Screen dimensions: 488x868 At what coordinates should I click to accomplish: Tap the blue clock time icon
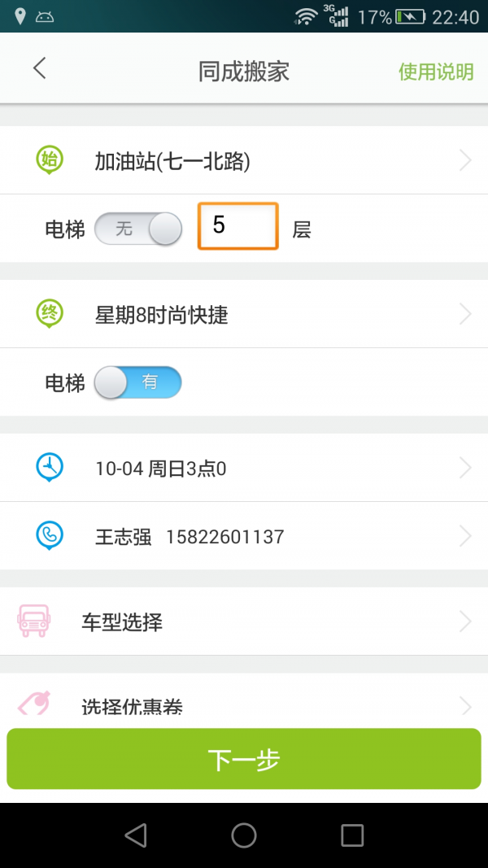pyautogui.click(x=50, y=467)
